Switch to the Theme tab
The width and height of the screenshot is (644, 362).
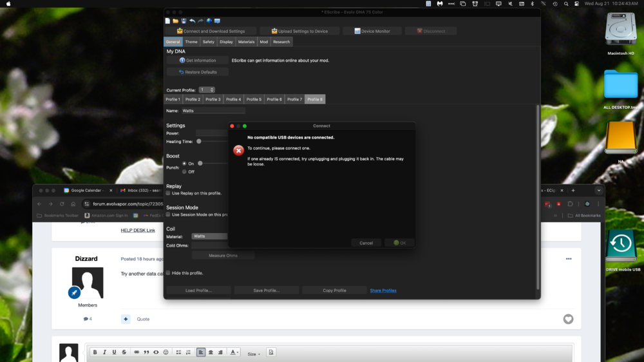point(191,42)
